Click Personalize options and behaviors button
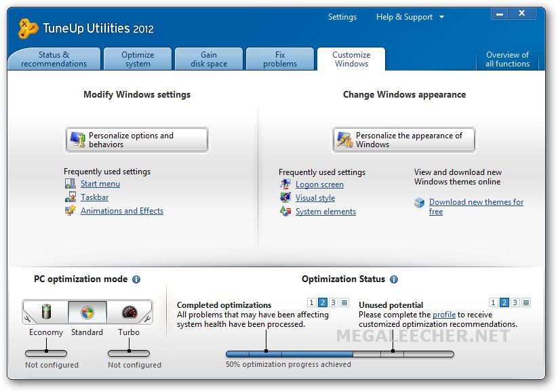 [137, 140]
